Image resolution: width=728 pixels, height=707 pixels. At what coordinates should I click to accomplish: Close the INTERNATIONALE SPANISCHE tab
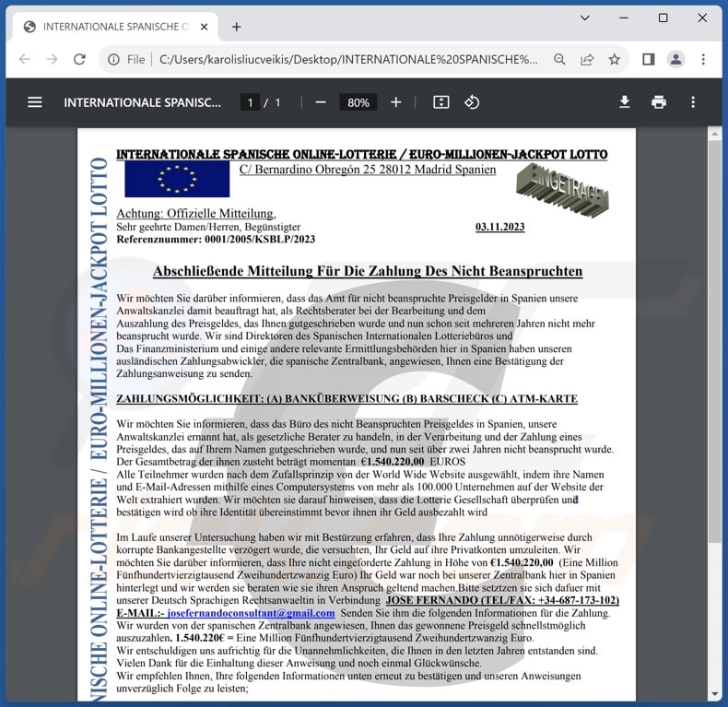pos(204,27)
